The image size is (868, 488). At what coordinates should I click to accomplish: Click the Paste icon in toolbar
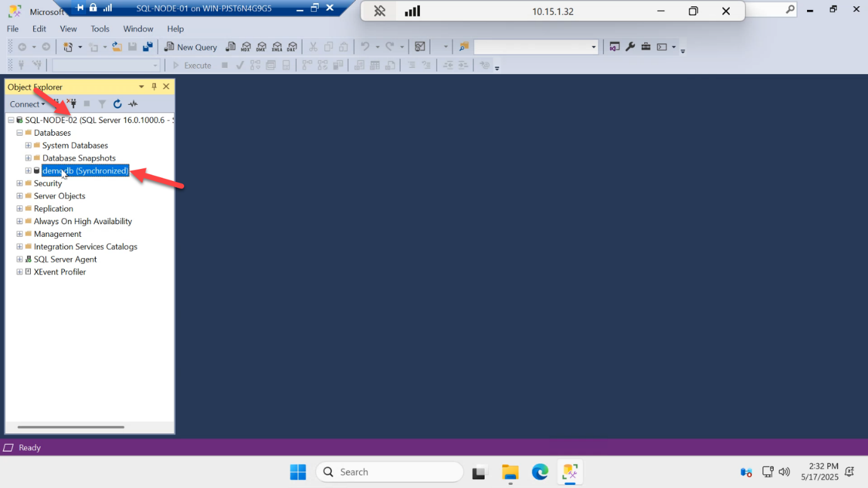[x=344, y=47]
